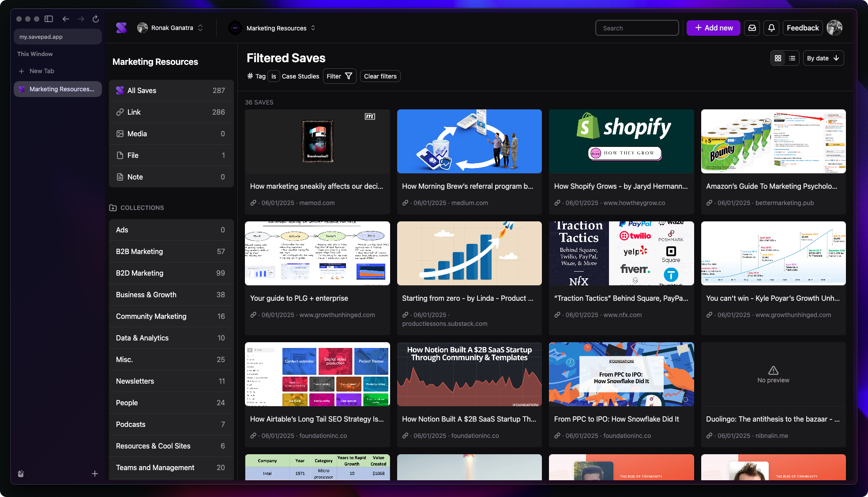
Task: Go back with the left arrow
Action: [x=66, y=19]
